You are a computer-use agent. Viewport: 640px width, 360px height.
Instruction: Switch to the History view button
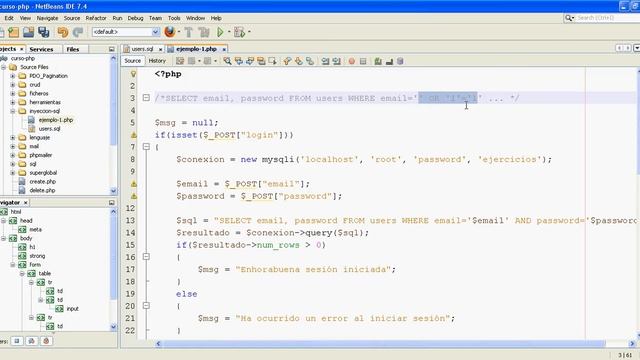coord(157,61)
